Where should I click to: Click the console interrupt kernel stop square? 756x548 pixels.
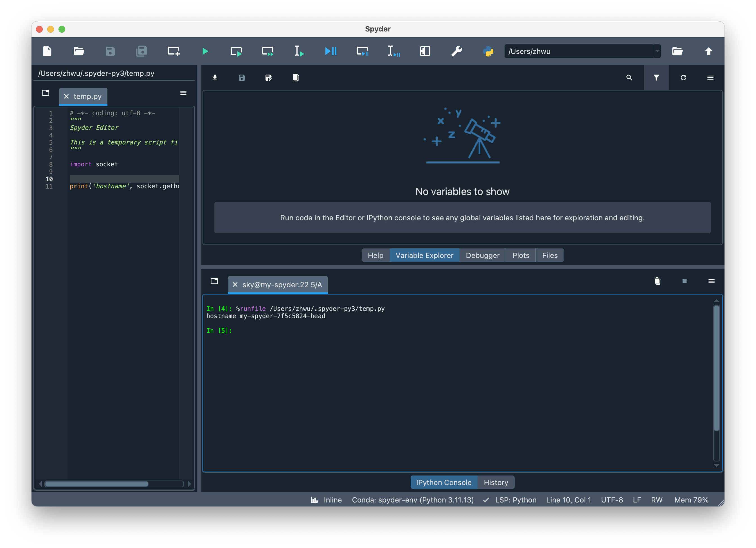(684, 281)
